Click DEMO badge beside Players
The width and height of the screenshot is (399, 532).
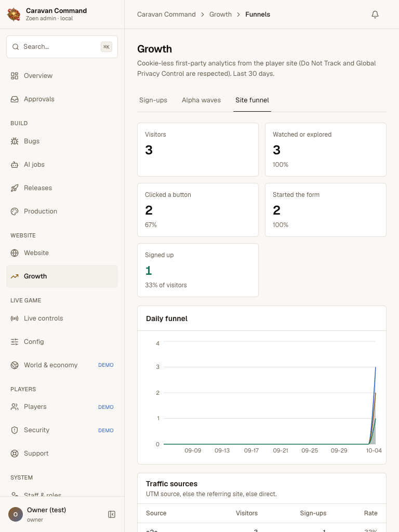tap(106, 407)
